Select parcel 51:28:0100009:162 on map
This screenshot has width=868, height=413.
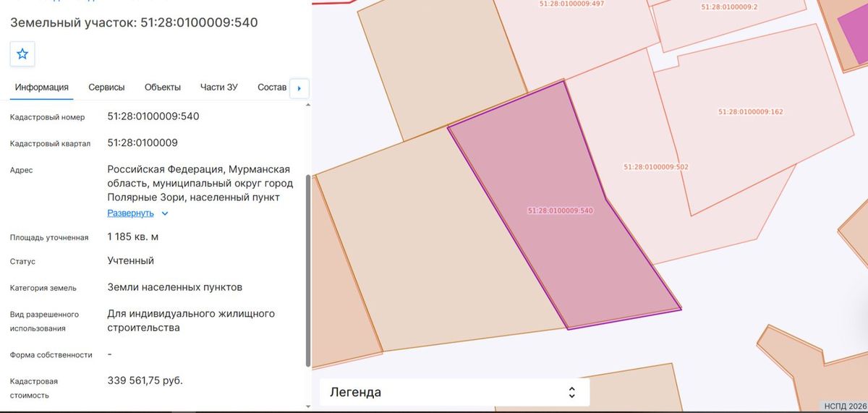pos(750,112)
